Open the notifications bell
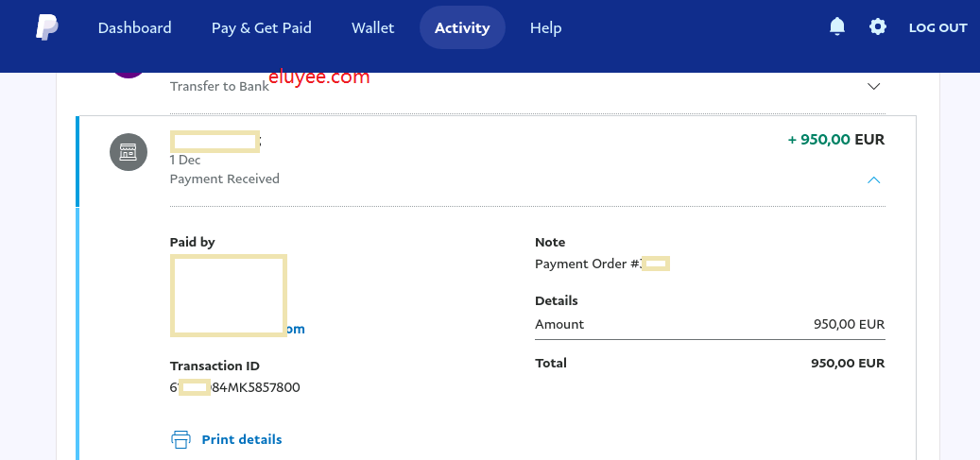This screenshot has width=980, height=460. pyautogui.click(x=836, y=27)
